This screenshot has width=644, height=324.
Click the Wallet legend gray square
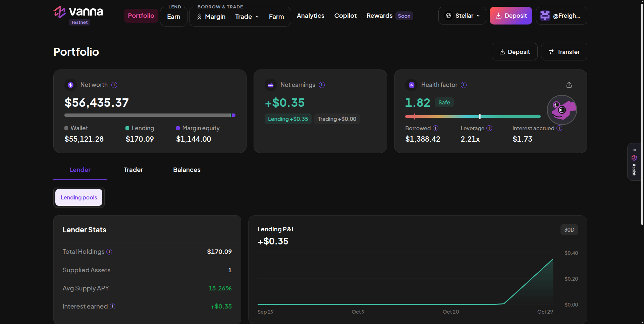66,128
